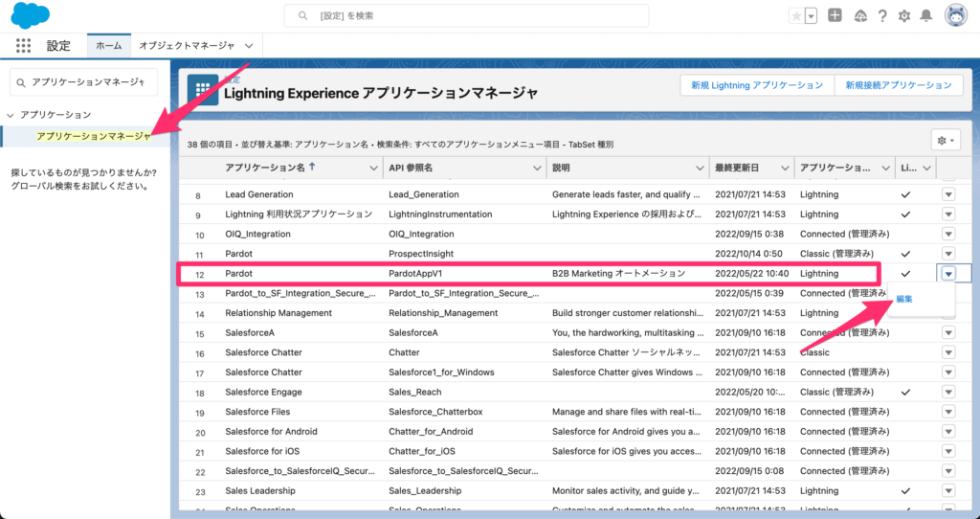Open row actions for Pardot ProspectInsight row

[x=948, y=254]
